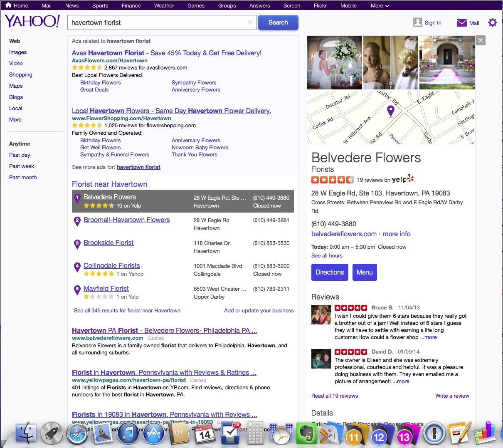This screenshot has width=503, height=448.
Task: Open Pages document icon in dock
Action: coord(459,433)
